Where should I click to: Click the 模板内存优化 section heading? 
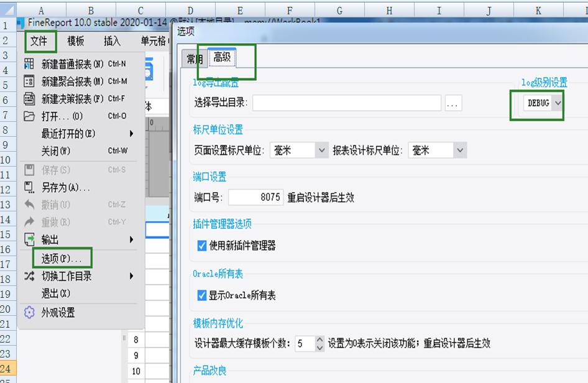tap(218, 323)
